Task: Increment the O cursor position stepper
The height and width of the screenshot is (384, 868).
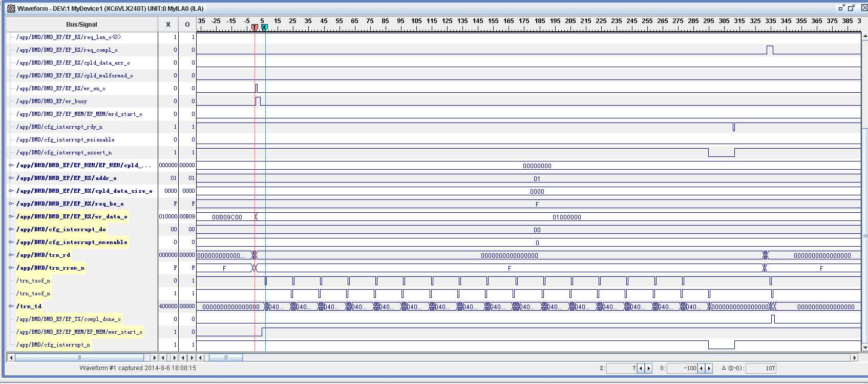Action: pos(709,368)
